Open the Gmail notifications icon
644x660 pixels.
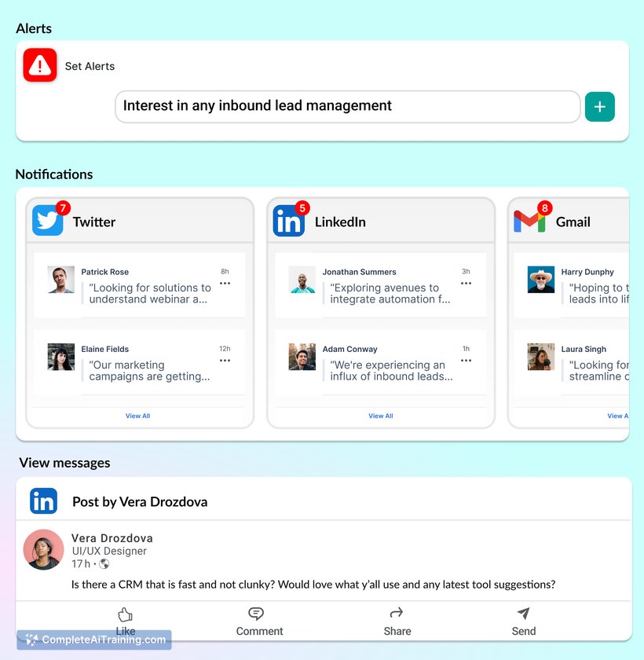pos(529,222)
